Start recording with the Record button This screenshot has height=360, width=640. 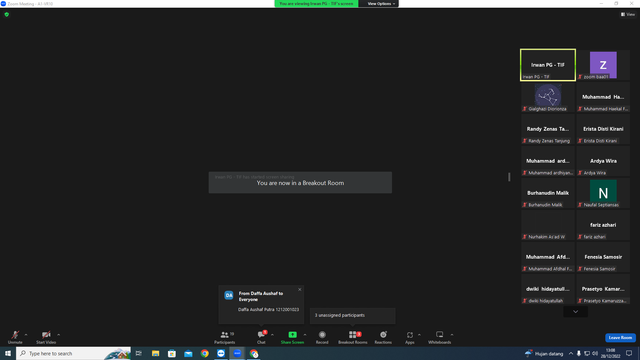click(x=322, y=337)
